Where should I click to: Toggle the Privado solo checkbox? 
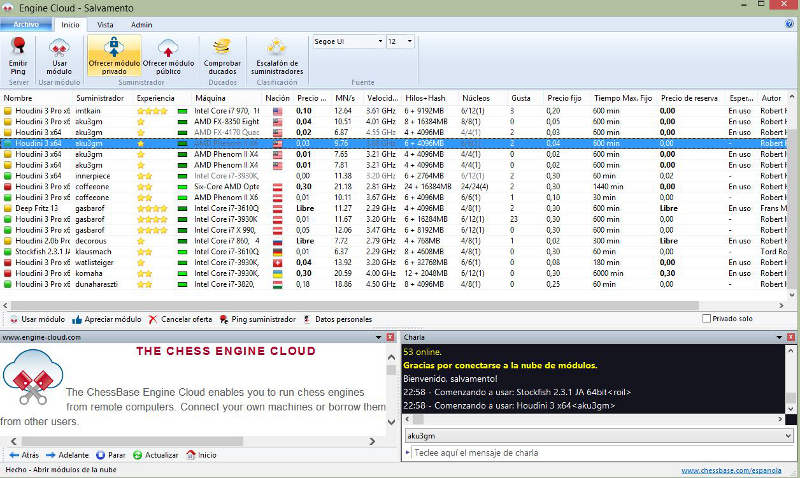coord(706,318)
